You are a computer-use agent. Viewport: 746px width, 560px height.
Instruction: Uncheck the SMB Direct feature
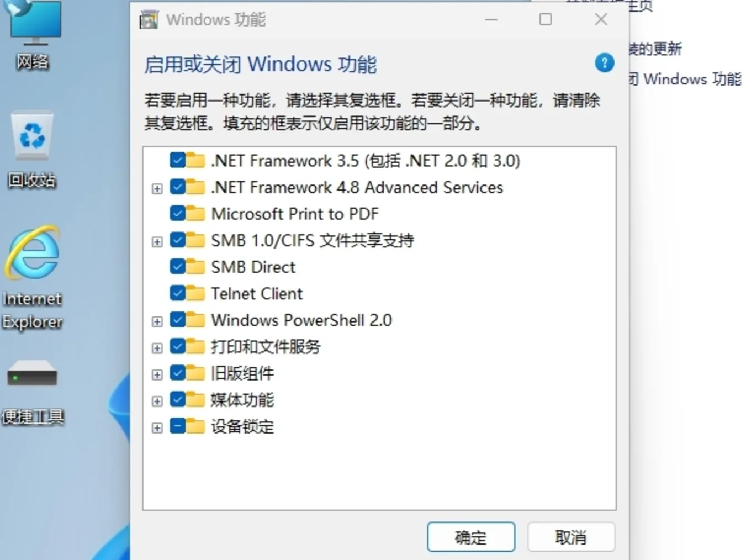pos(177,266)
